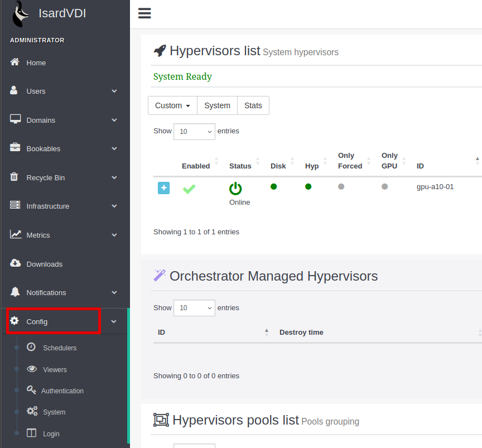The height and width of the screenshot is (448, 482).
Task: Toggle the Only Forced indicator for gpu-a10-01
Action: (x=341, y=186)
